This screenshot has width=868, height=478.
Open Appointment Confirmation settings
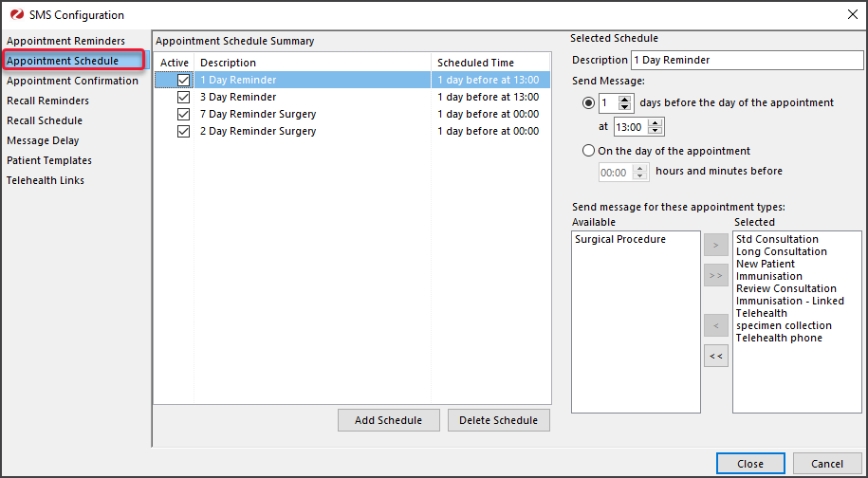[x=72, y=81]
